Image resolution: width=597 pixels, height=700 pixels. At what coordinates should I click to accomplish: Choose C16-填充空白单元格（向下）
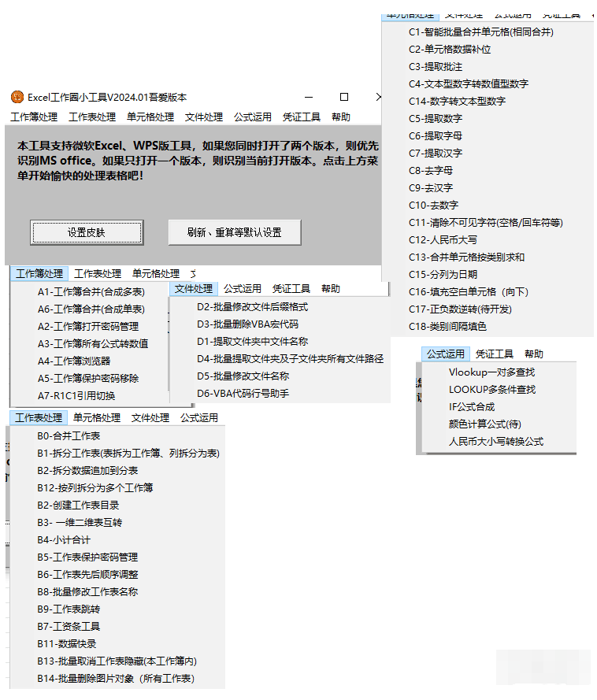(469, 292)
